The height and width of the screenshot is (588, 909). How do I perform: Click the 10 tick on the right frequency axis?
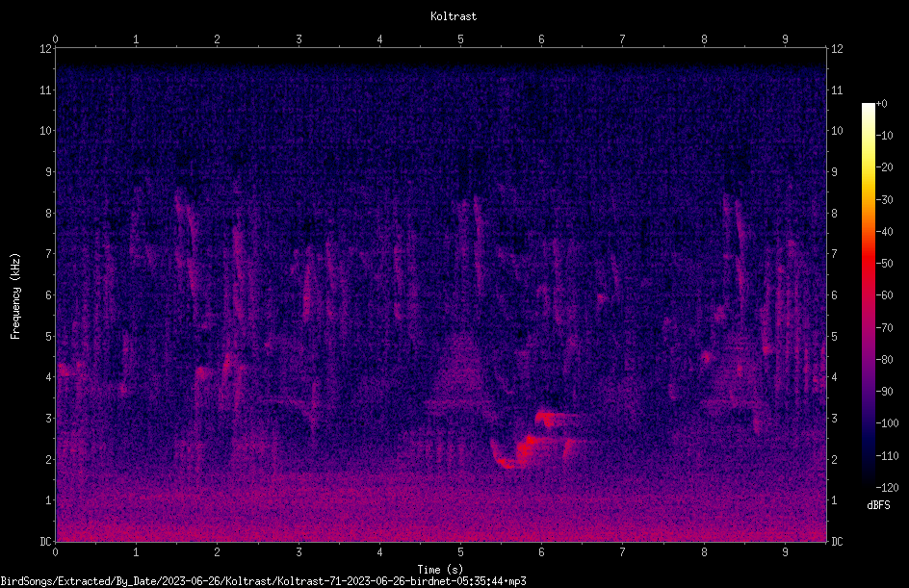click(837, 131)
